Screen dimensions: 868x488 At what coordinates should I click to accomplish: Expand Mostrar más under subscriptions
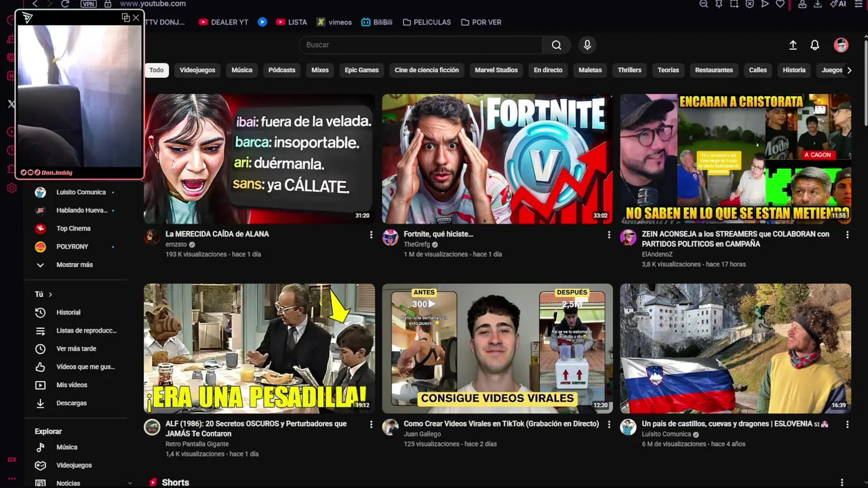pyautogui.click(x=76, y=265)
